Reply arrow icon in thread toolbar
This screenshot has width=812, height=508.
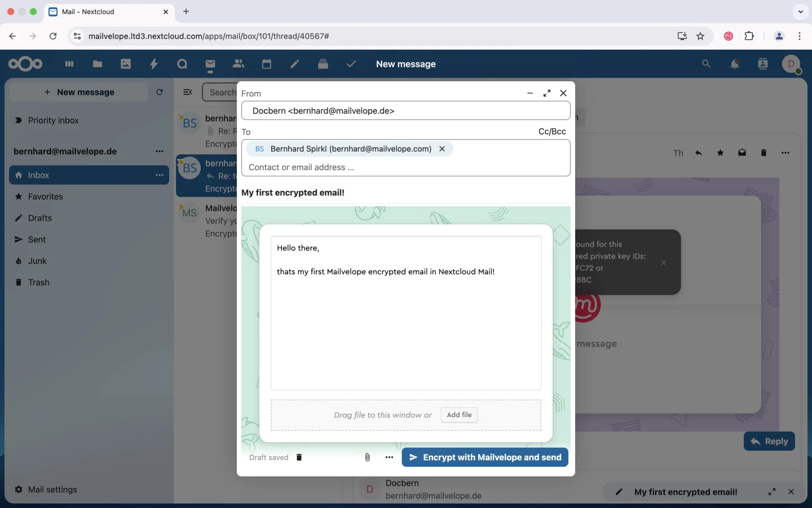(x=698, y=153)
